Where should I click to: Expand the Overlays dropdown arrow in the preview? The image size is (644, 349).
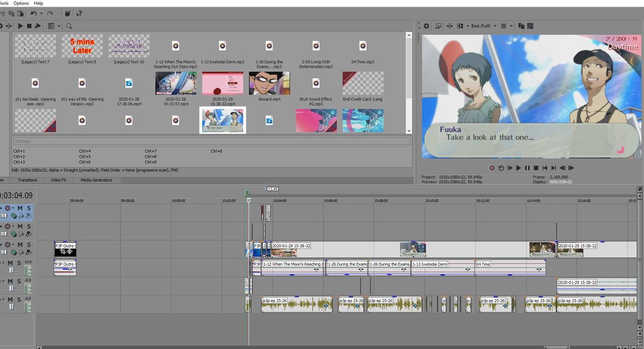click(511, 26)
